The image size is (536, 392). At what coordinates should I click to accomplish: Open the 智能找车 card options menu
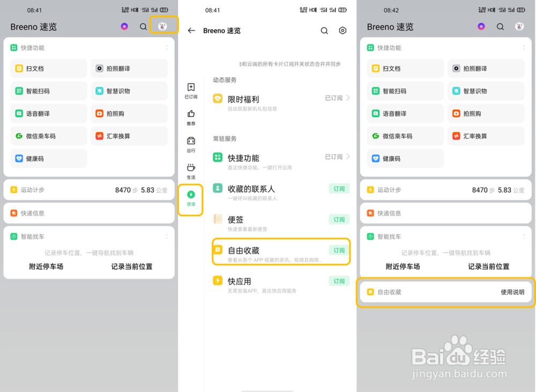tap(166, 236)
